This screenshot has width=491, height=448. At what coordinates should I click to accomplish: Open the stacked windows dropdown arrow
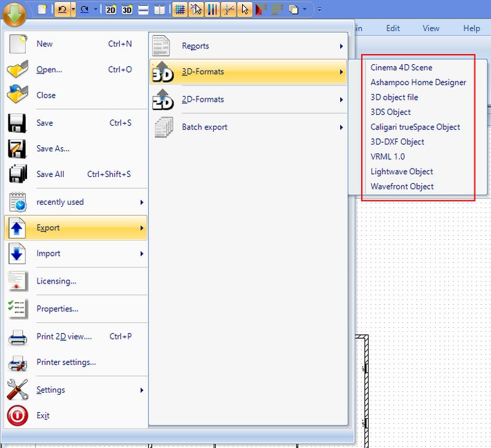point(305,10)
